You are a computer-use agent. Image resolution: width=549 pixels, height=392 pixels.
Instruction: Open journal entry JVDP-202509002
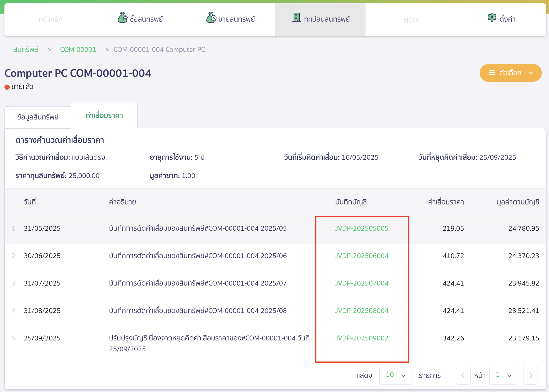(x=362, y=338)
